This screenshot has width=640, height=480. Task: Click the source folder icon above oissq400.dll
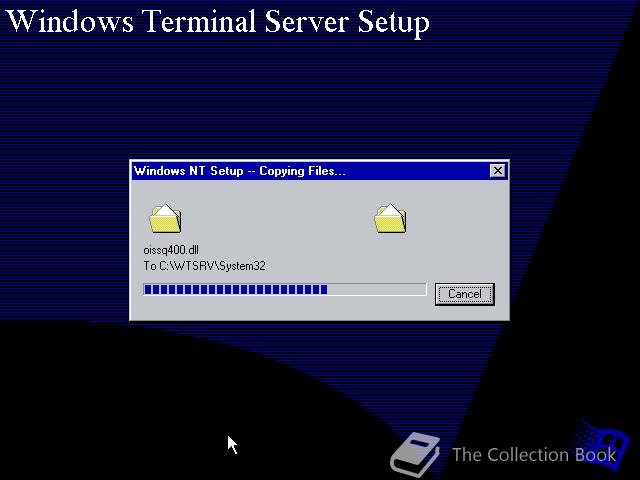coord(165,219)
